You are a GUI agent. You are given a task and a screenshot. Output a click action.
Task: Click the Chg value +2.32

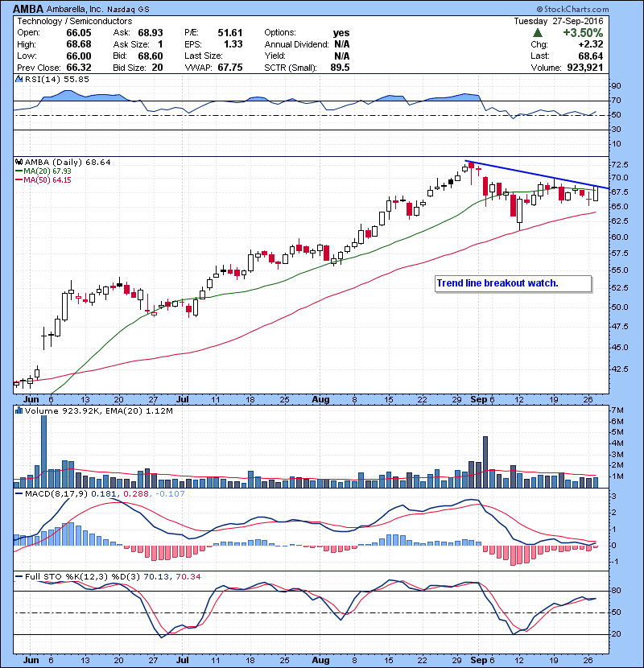(591, 44)
